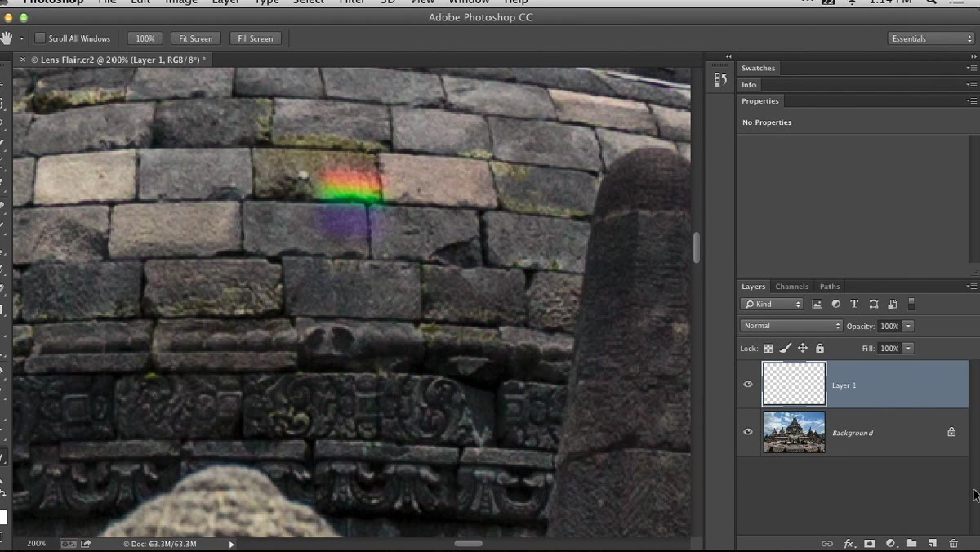This screenshot has width=980, height=552.
Task: Lock all with padlock icon in Lock row
Action: [819, 349]
